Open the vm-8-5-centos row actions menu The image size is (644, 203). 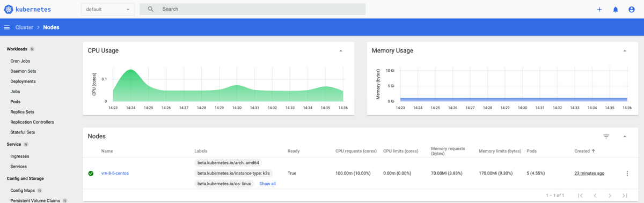point(627,174)
